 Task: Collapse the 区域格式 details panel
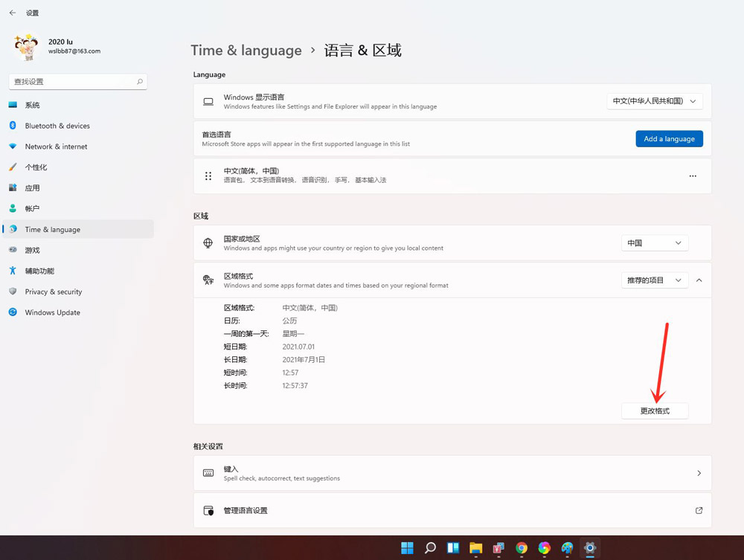pos(698,280)
